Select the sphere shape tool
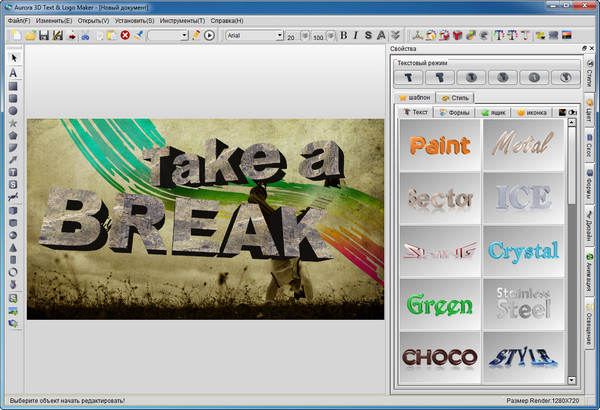The height and width of the screenshot is (410, 600). click(13, 235)
